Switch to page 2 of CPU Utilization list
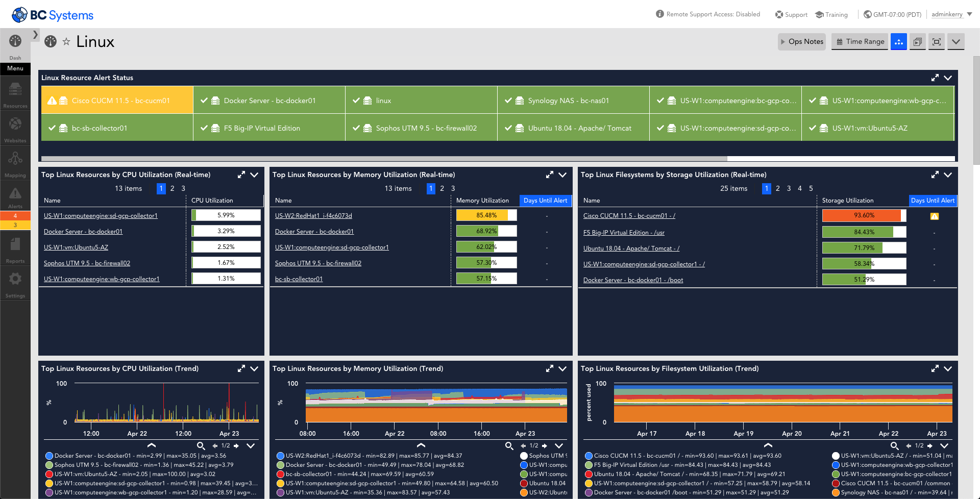The width and height of the screenshot is (980, 499). coord(172,188)
